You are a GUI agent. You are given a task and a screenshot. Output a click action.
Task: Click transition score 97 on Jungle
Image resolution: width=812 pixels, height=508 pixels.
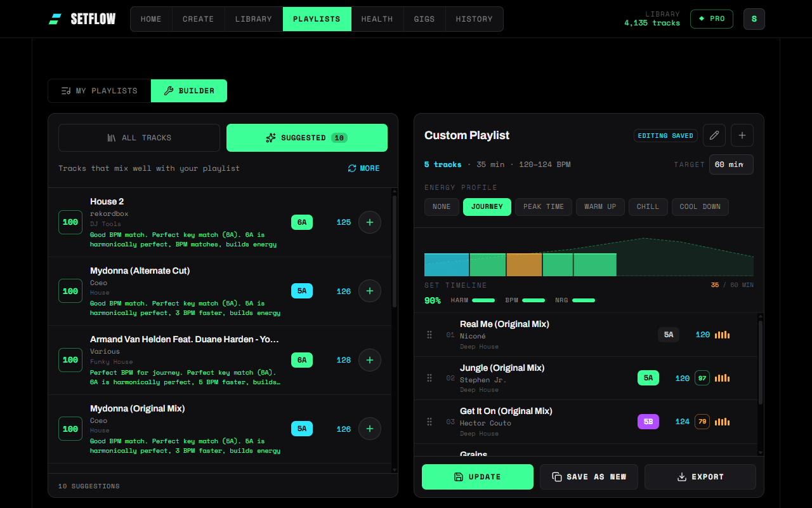(702, 378)
